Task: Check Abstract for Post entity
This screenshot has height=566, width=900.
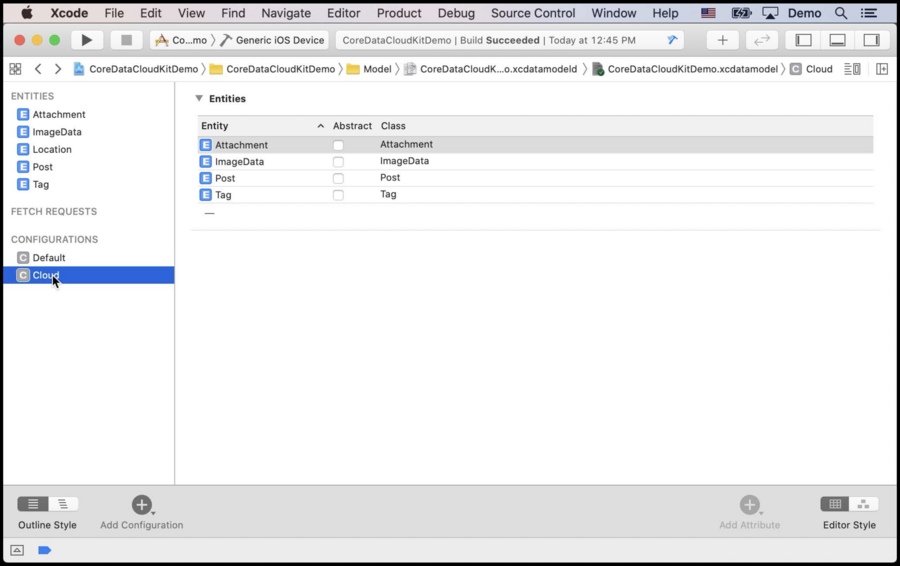Action: click(x=338, y=179)
